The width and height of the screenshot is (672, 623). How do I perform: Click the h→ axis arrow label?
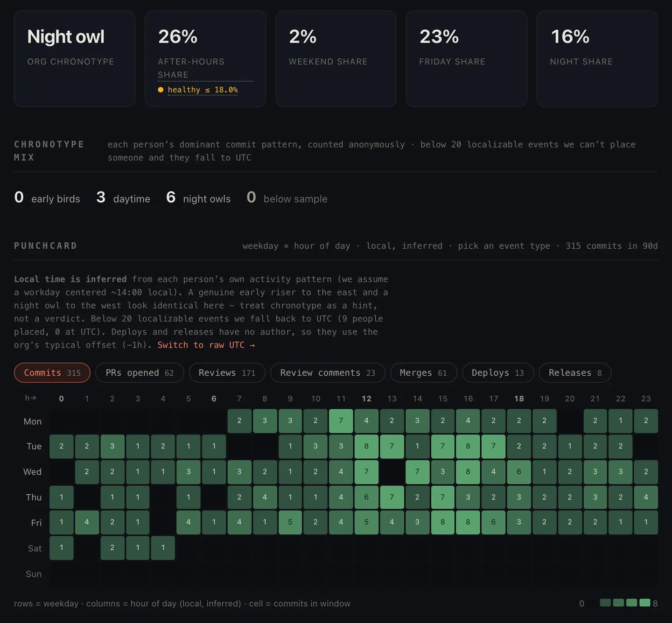(31, 398)
